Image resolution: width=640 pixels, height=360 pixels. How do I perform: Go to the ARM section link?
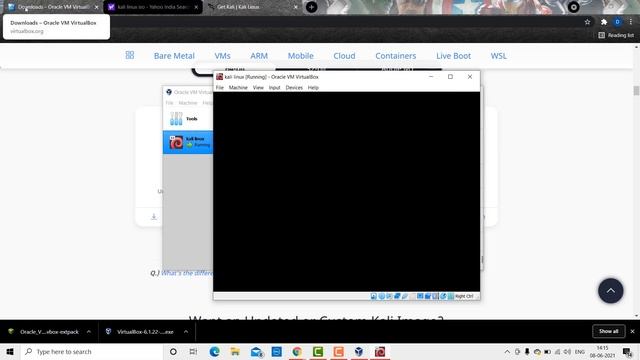259,56
